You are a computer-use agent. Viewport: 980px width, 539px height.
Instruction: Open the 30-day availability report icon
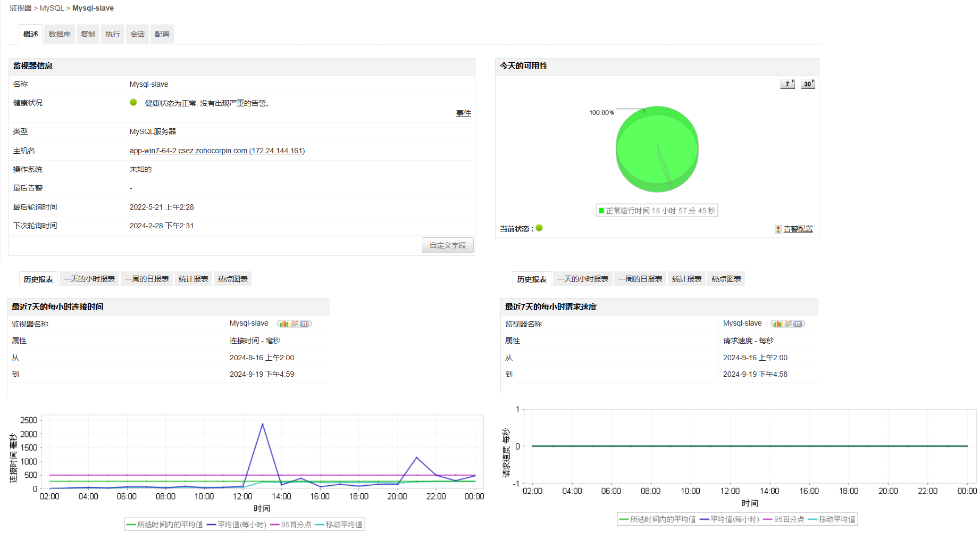(808, 84)
